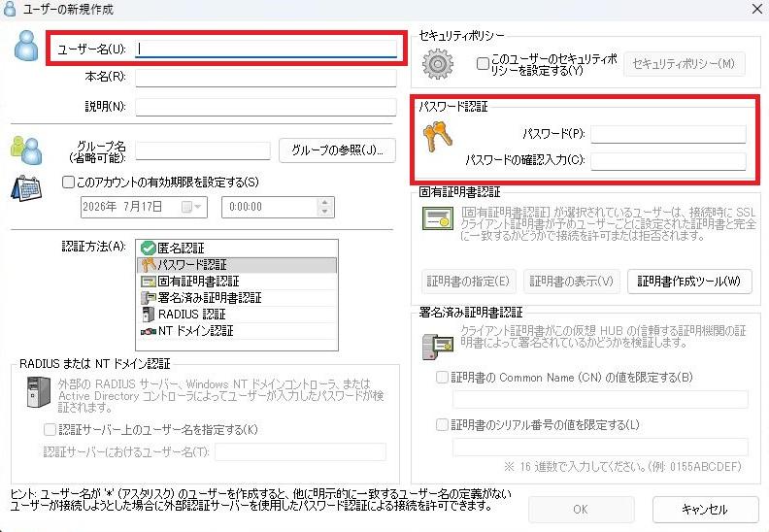
Task: Toggle 証明書の Common Name (CN) checkbox
Action: pos(442,377)
